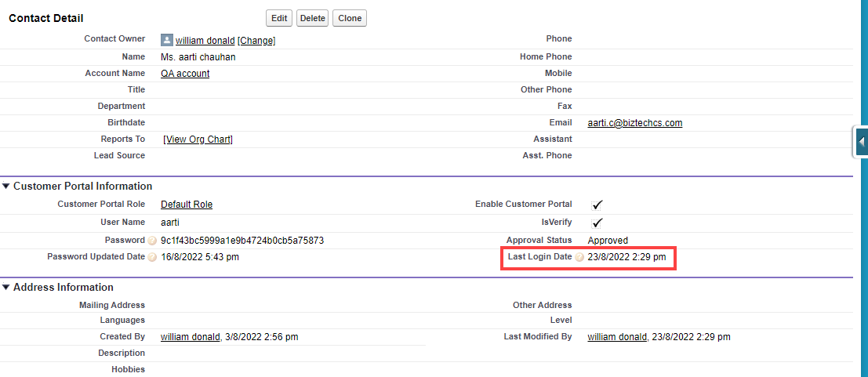This screenshot has height=377, width=868.
Task: Collapse Address Information section
Action: (x=6, y=288)
